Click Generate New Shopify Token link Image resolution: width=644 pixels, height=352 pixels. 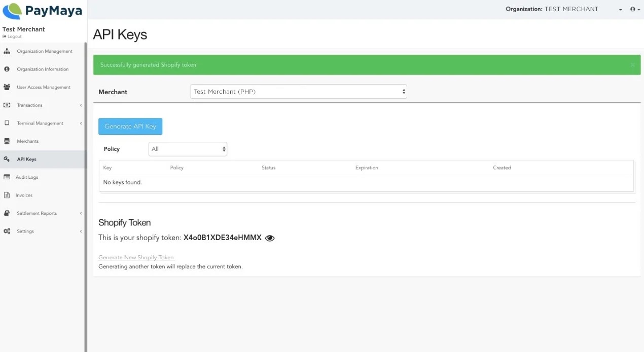[136, 257]
